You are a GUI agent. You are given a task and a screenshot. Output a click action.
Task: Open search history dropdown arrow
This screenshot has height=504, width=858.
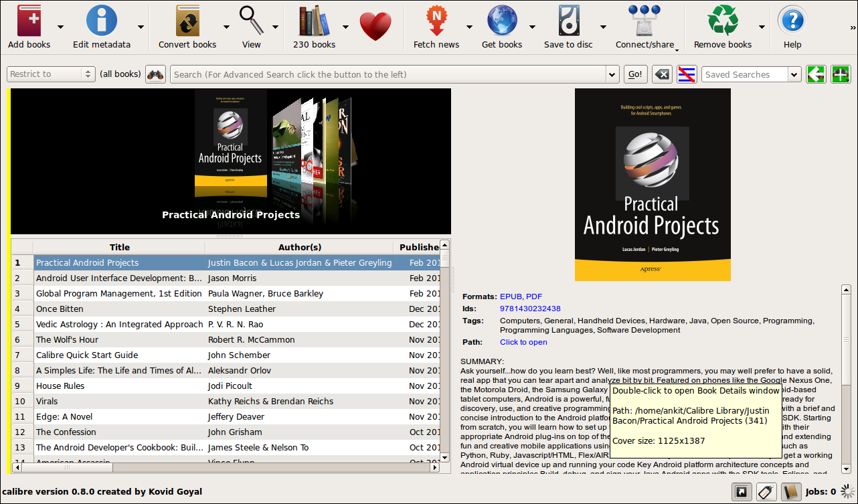[x=612, y=74]
